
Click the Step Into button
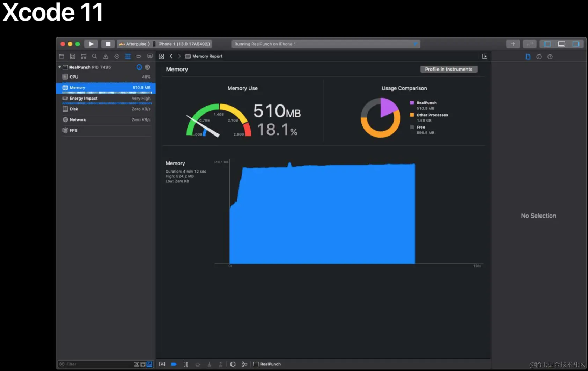209,364
